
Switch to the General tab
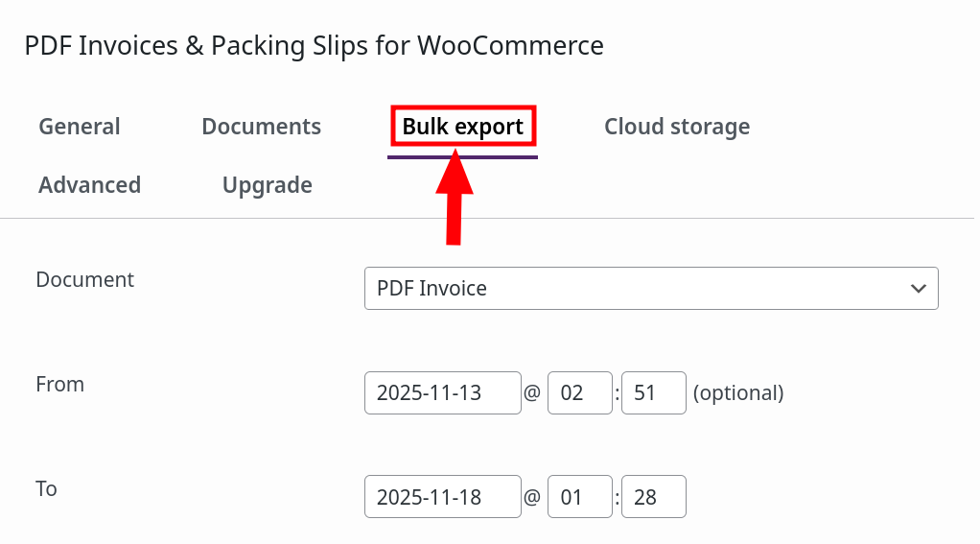[80, 127]
